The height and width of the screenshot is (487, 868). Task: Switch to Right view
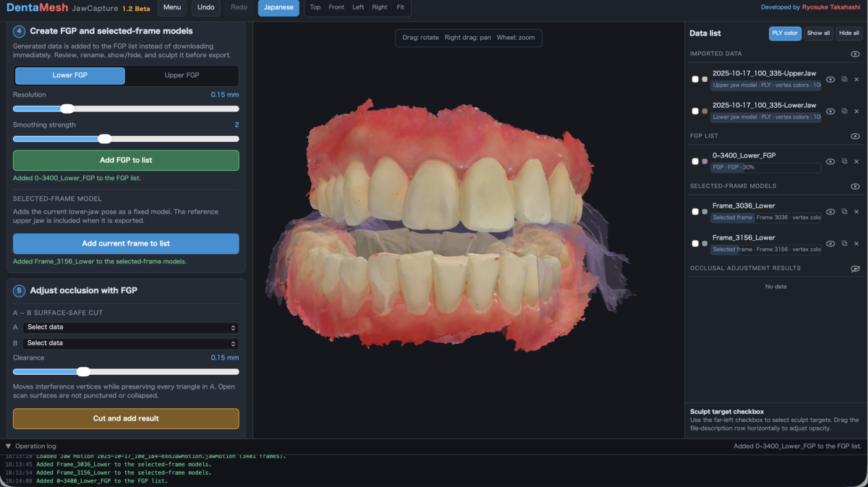380,8
